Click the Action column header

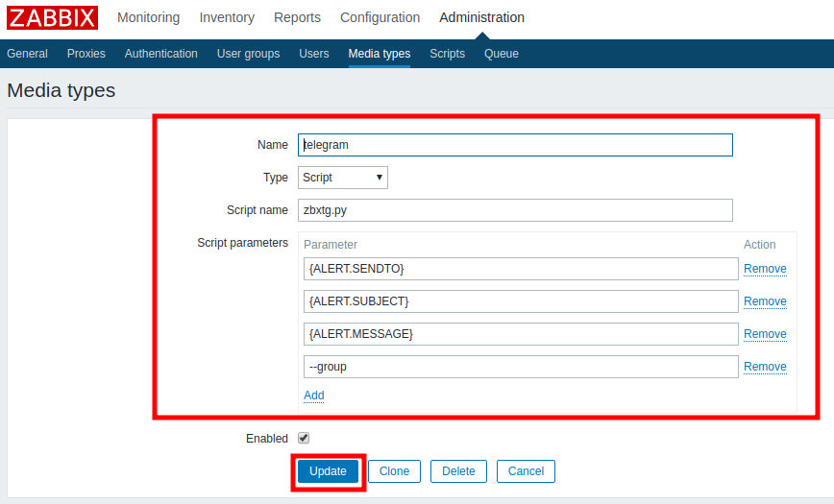click(x=759, y=245)
